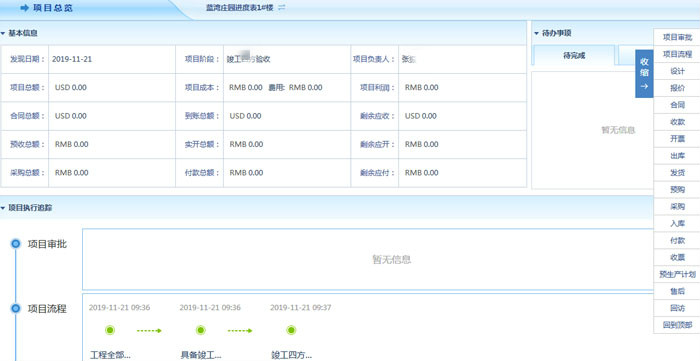The width and height of the screenshot is (700, 361).
Task: Click the 项目总览 header title
Action: [x=52, y=8]
